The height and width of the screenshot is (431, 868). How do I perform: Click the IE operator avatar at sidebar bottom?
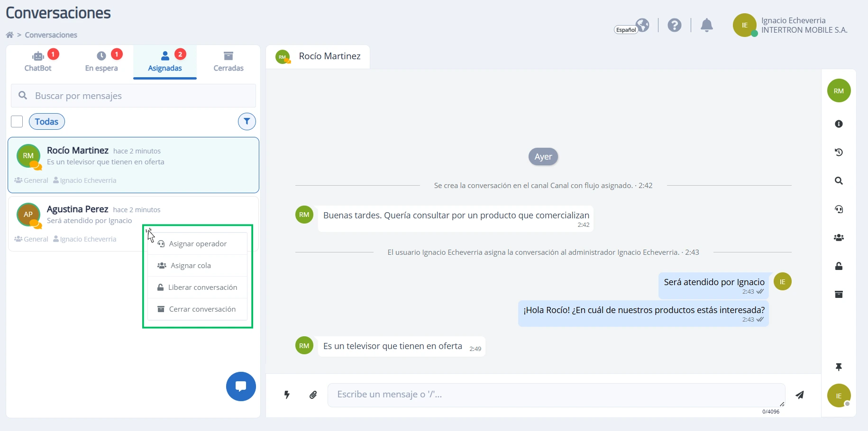[839, 396]
